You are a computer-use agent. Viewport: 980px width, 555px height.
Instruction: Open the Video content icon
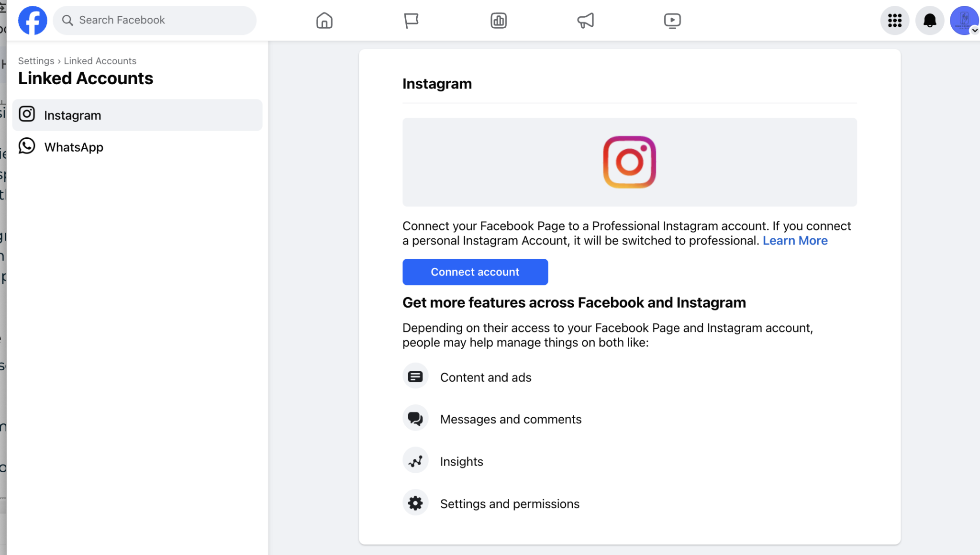[x=673, y=20]
